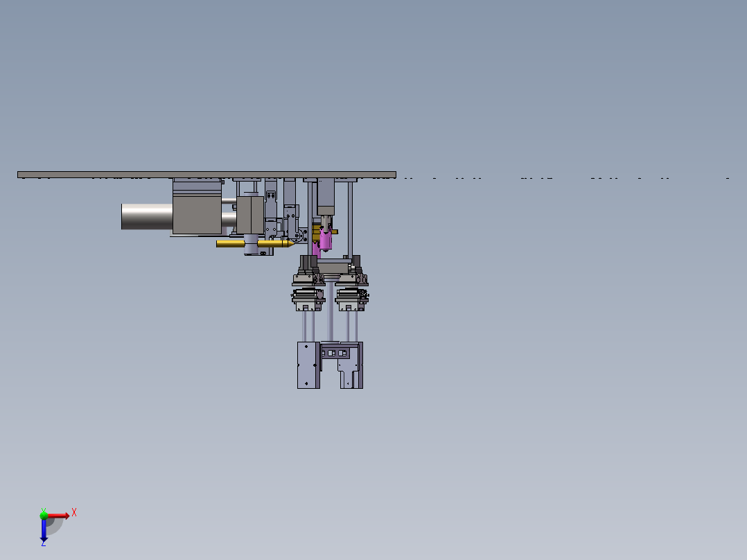747x560 pixels.
Task: Select the yellow pointed rod
Action: (x=255, y=243)
